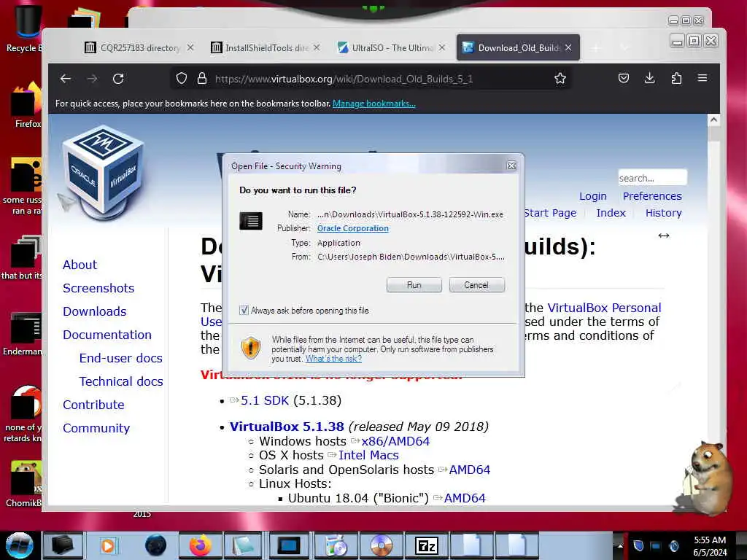Select ChomikBox desktop icon
Image resolution: width=747 pixels, height=560 pixels.
[x=24, y=483]
